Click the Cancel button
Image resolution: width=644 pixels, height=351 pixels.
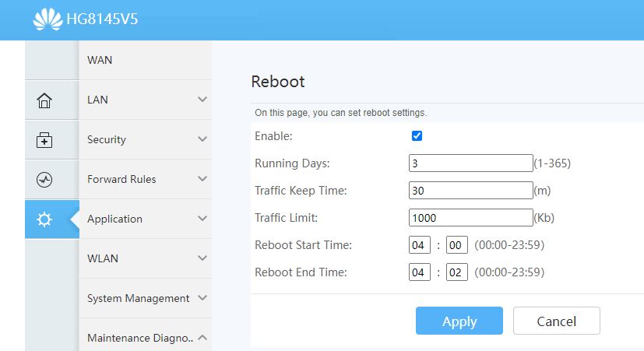pos(557,321)
